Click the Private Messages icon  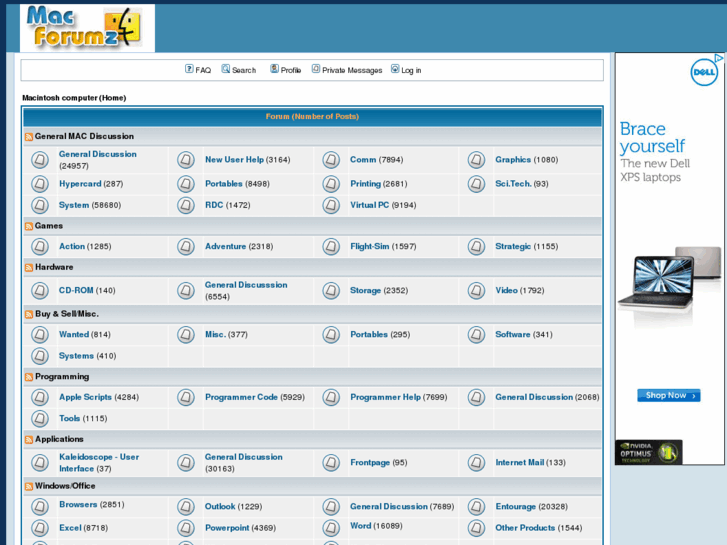pyautogui.click(x=316, y=69)
